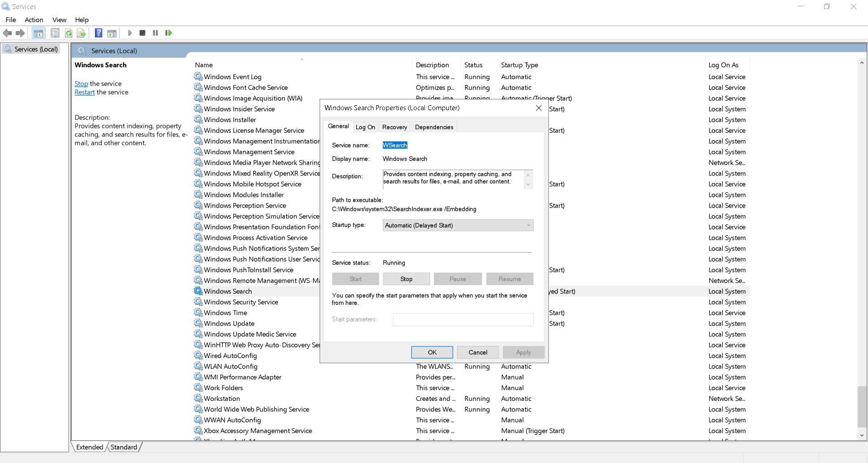Click the Export List toolbar icon
The image size is (868, 463).
(81, 33)
